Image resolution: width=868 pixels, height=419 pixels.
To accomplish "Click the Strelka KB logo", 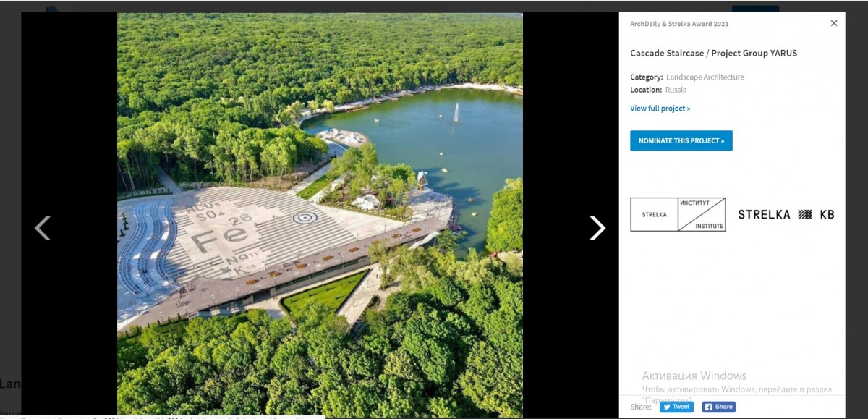I will coord(786,214).
